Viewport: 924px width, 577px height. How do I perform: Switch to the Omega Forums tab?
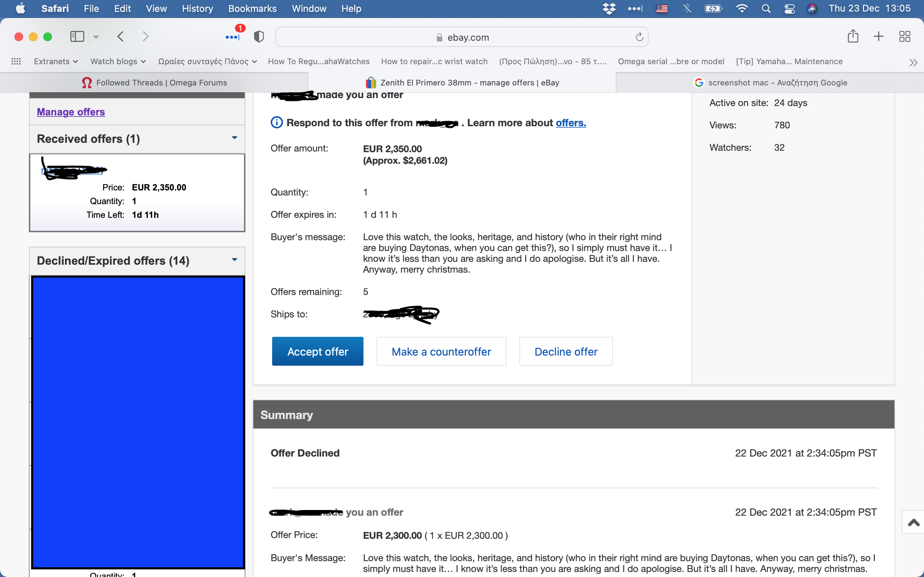point(154,83)
